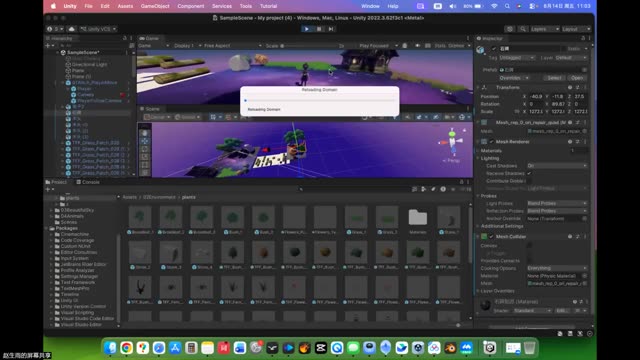Click the Stats button in Game view

pos(440,46)
